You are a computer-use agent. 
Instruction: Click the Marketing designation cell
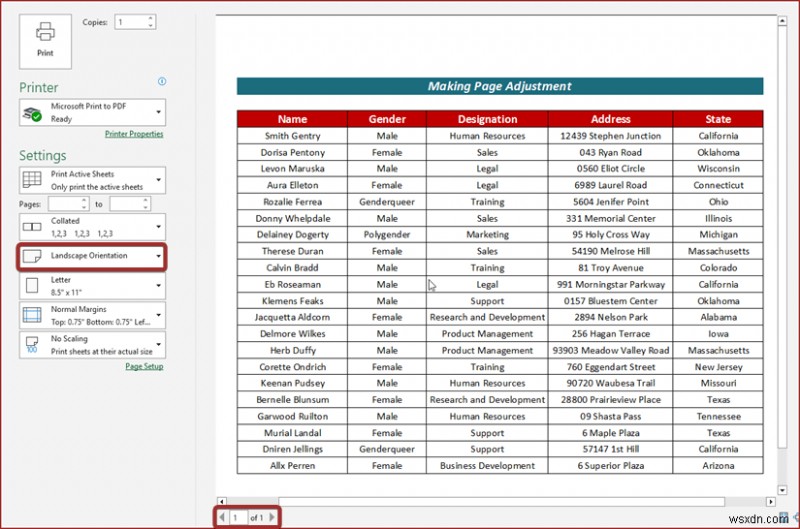tap(487, 235)
